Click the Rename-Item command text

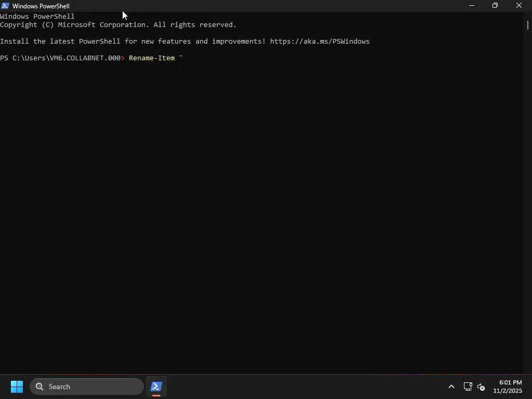(152, 58)
